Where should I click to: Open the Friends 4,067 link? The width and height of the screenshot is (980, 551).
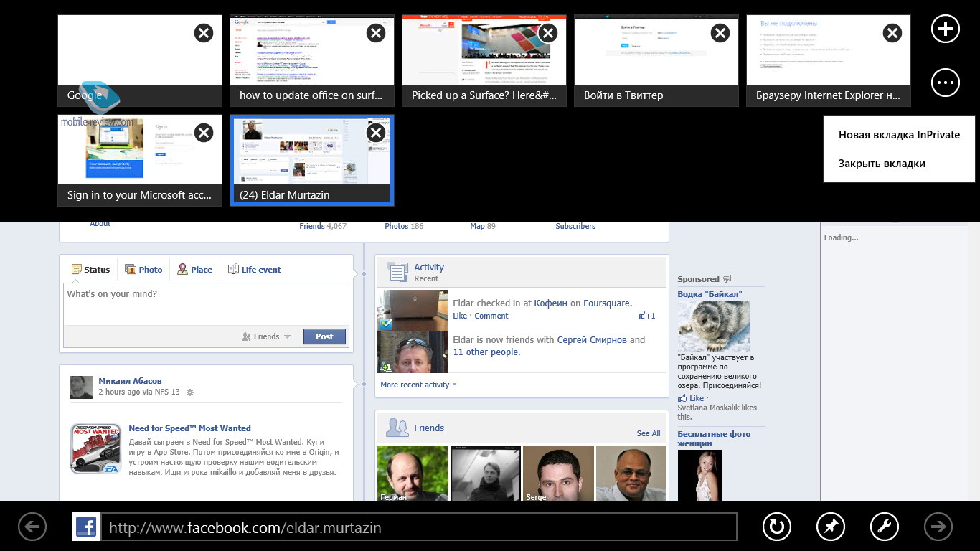pos(323,226)
